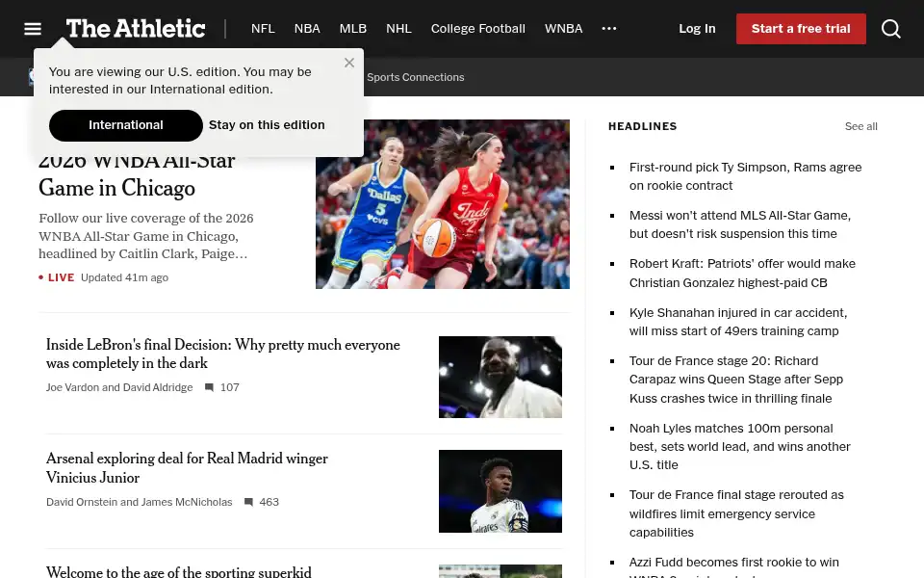Open Azzi Fudd rookie headline

[734, 566]
